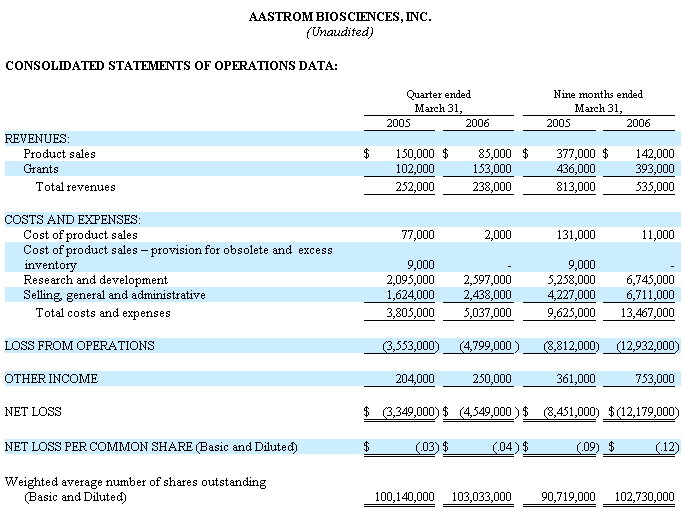Click the NET LOSS PER COMMON SHARE label
This screenshot has width=683, height=512.
pyautogui.click(x=151, y=446)
